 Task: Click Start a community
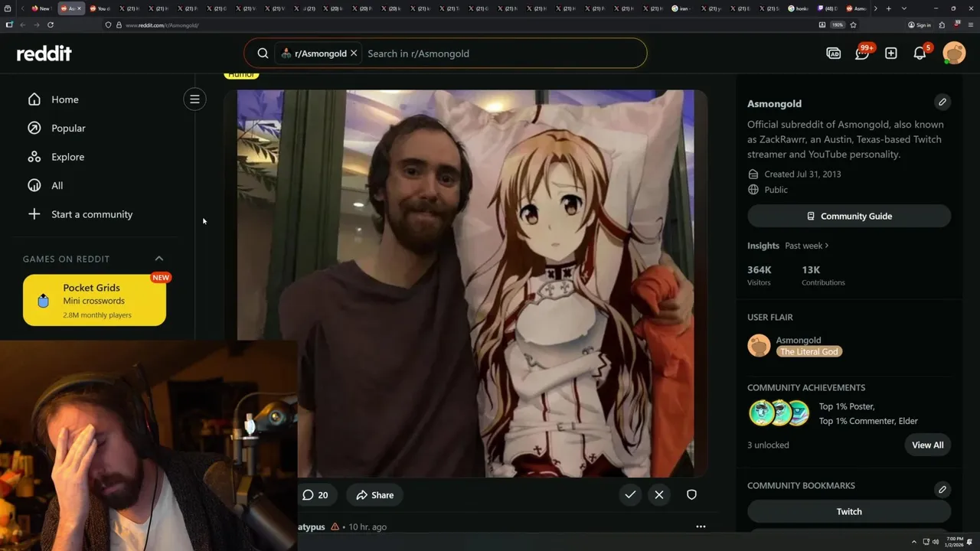coord(92,214)
